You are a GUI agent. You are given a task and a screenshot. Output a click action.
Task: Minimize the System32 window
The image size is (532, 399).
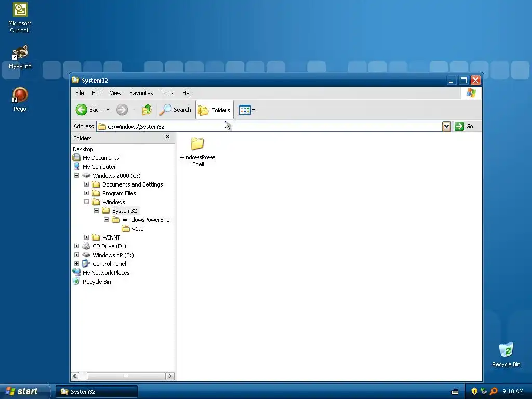451,81
